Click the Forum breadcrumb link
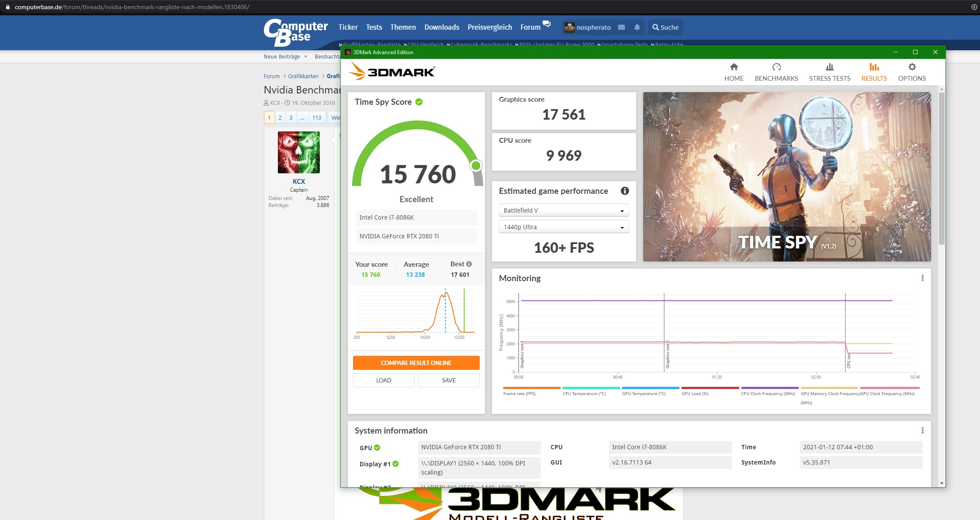Viewport: 980px width, 520px height. 272,76
